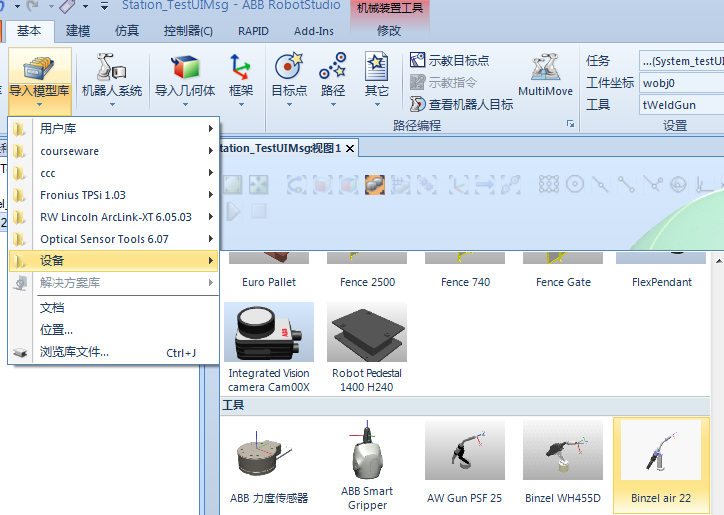The height and width of the screenshot is (515, 724).
Task: Click the 文档 menu entry
Action: point(113,308)
